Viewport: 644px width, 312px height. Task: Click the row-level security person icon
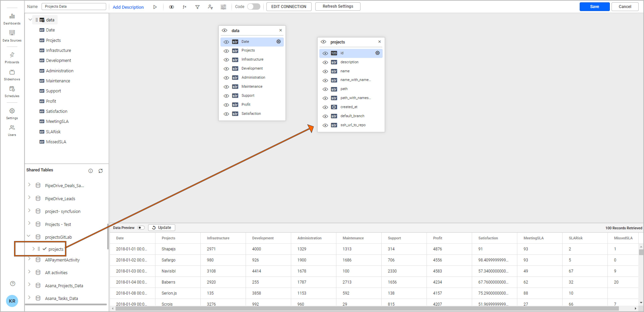pyautogui.click(x=210, y=7)
